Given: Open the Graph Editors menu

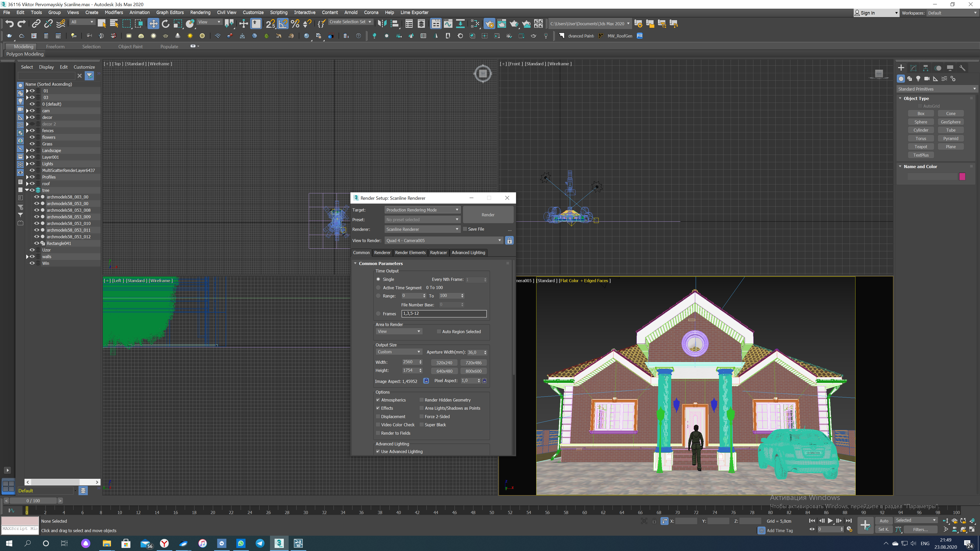Looking at the screenshot, I should pos(170,12).
